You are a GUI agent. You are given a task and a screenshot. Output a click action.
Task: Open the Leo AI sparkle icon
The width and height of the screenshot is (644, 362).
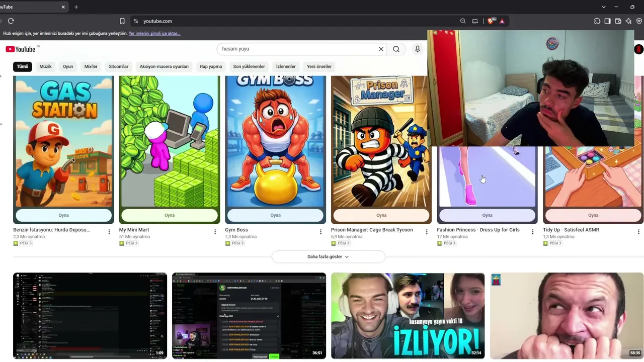click(628, 21)
